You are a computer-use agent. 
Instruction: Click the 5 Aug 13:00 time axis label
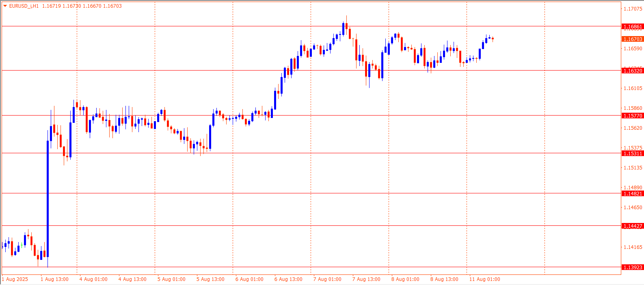pyautogui.click(x=210, y=279)
